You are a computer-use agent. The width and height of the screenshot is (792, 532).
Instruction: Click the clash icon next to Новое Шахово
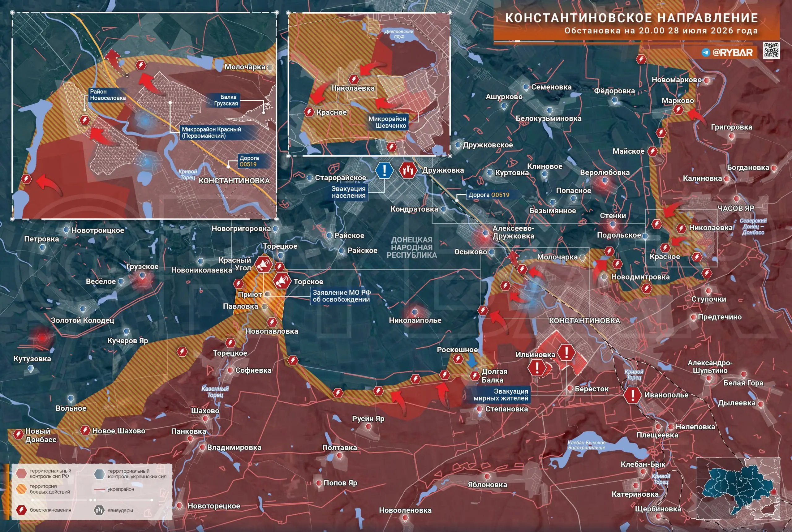[x=85, y=430]
